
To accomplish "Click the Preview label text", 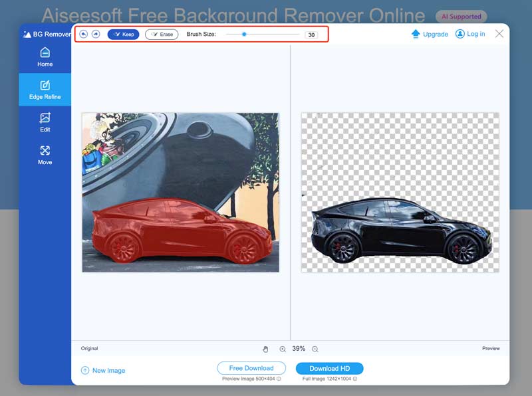I will point(491,349).
